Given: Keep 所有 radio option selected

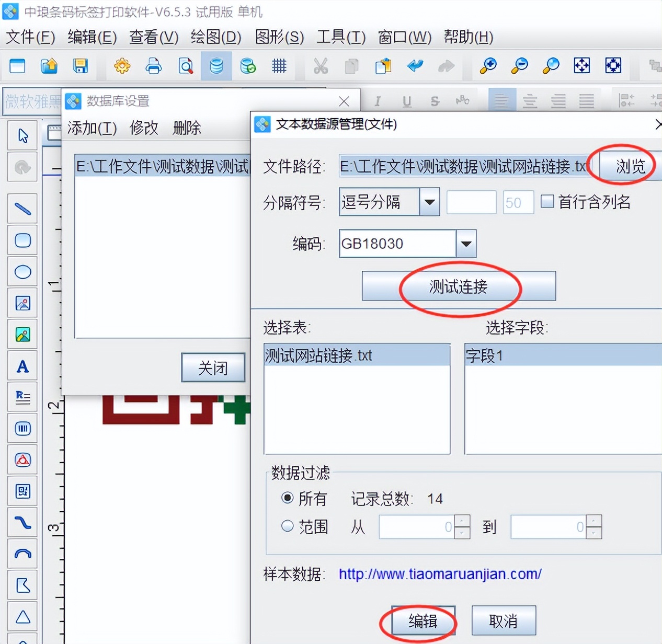Looking at the screenshot, I should 288,498.
